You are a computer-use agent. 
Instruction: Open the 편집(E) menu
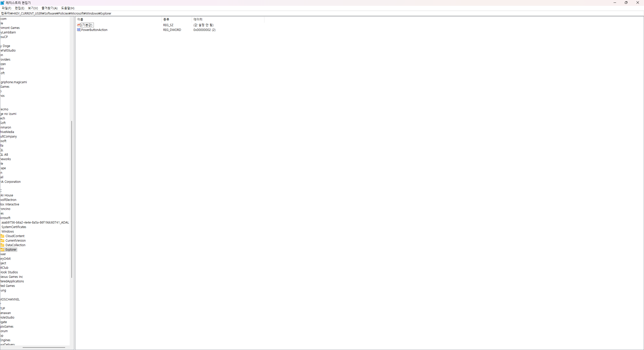20,8
